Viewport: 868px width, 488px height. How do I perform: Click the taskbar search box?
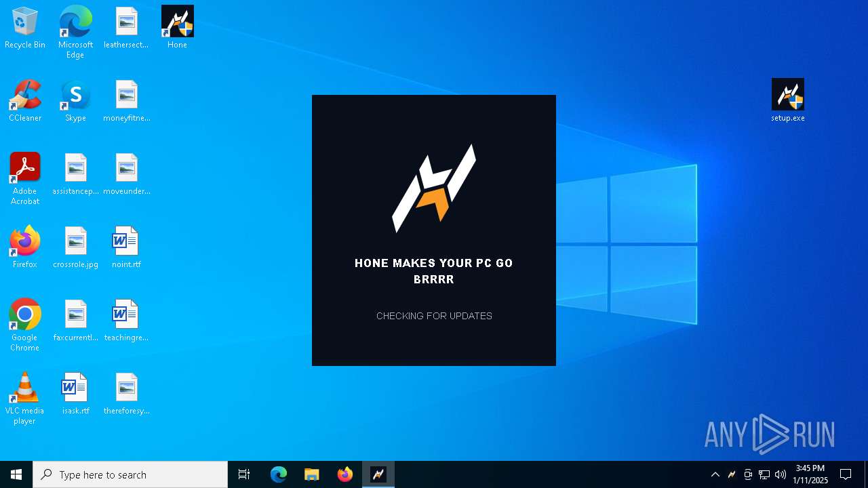130,474
